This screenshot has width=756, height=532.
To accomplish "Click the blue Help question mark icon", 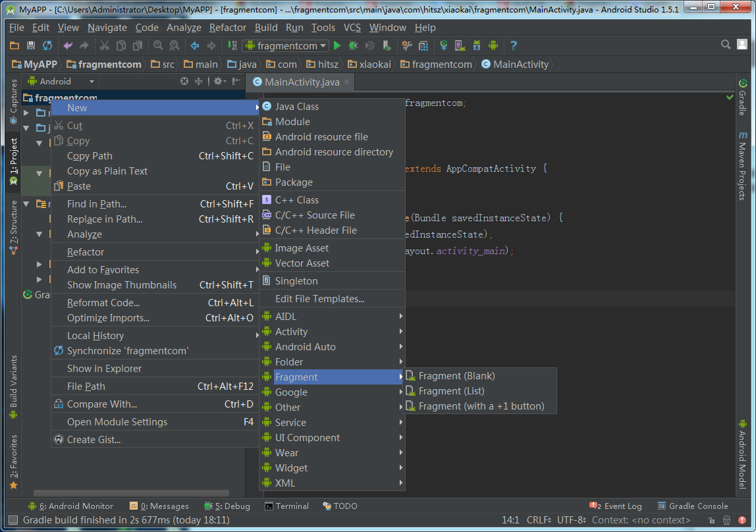I will (514, 46).
